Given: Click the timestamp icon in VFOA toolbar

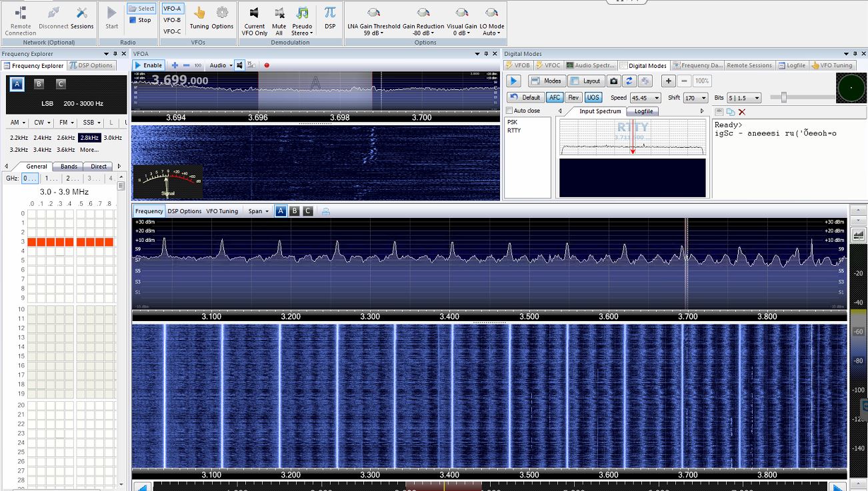Looking at the screenshot, I should tap(251, 65).
